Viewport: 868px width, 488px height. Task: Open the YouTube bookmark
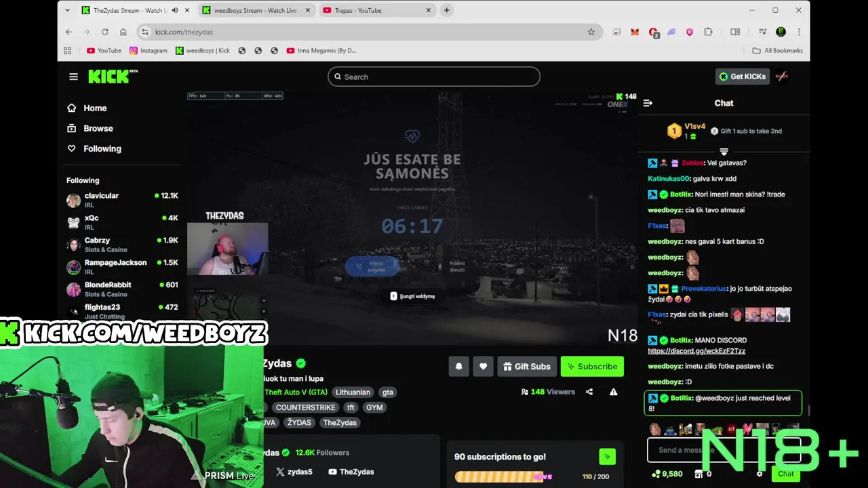coord(104,50)
